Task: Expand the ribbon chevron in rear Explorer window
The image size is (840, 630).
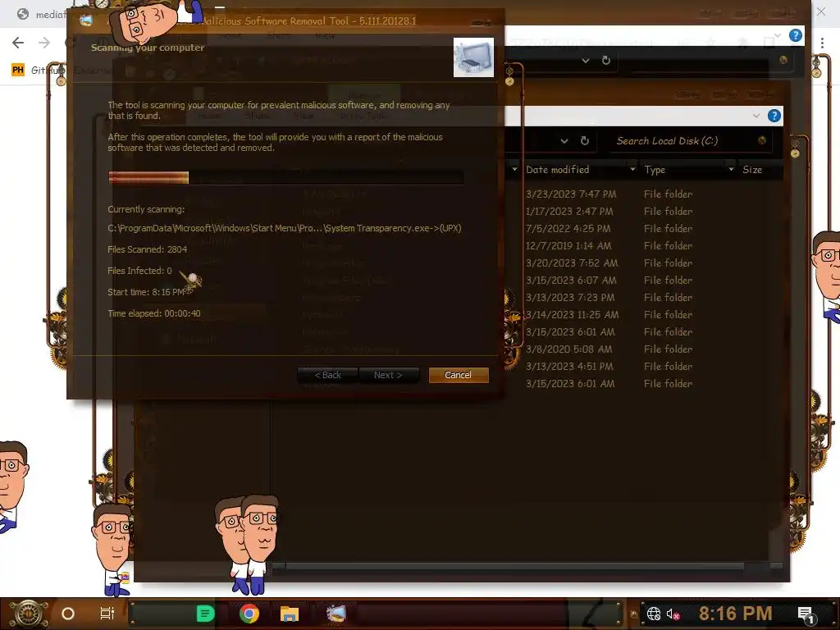Action: [778, 36]
